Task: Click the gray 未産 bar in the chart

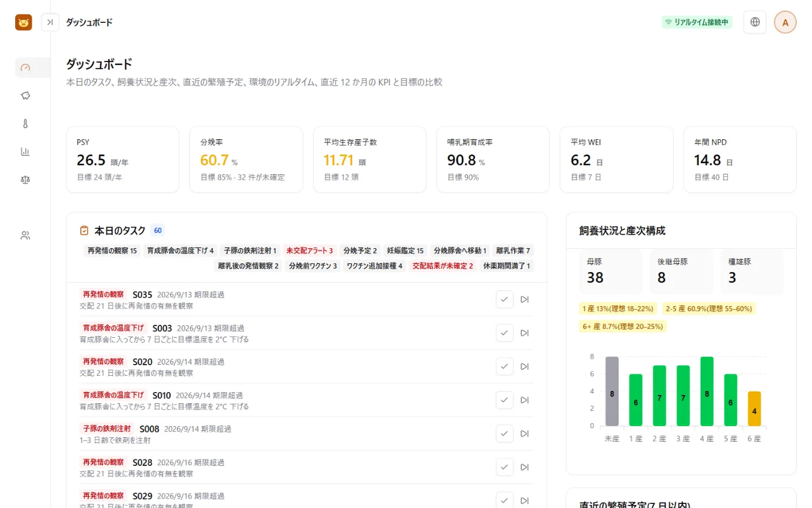Action: click(x=612, y=392)
